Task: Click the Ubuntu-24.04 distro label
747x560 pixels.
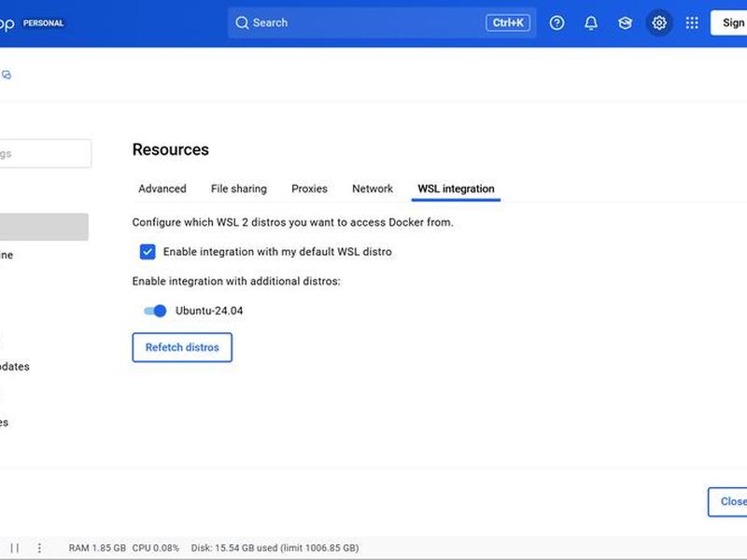Action: (209, 311)
